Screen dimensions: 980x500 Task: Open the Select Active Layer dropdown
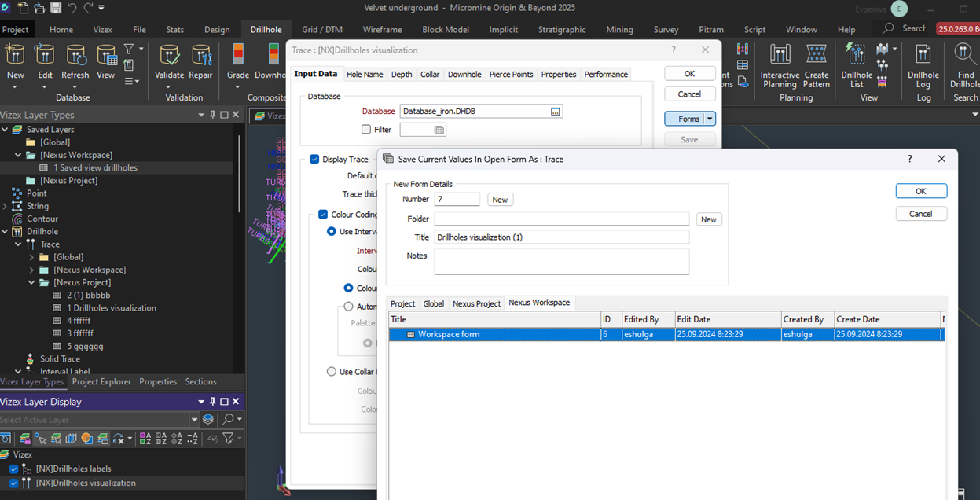coord(193,420)
